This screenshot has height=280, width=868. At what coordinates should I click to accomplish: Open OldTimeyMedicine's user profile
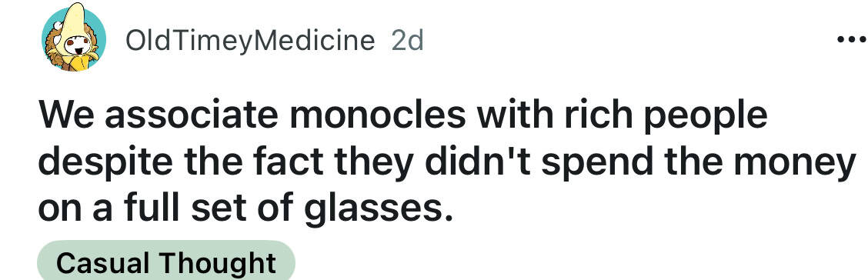[250, 41]
